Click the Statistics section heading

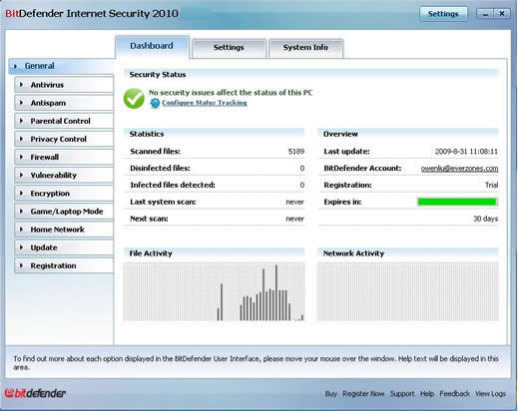[x=147, y=134]
